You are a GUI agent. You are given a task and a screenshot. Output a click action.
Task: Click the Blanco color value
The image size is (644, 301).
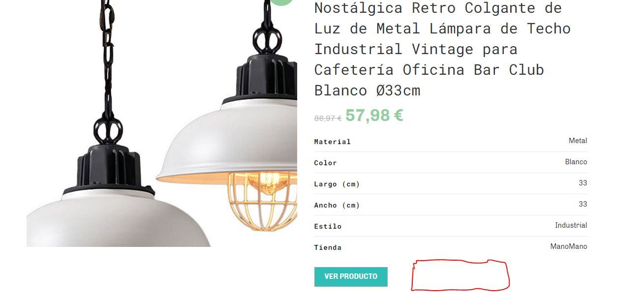(576, 162)
